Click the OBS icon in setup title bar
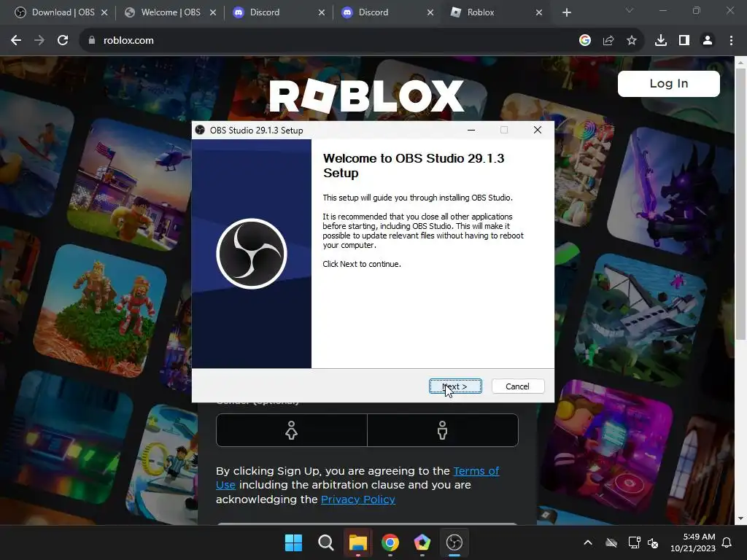This screenshot has height=560, width=747. [x=200, y=130]
